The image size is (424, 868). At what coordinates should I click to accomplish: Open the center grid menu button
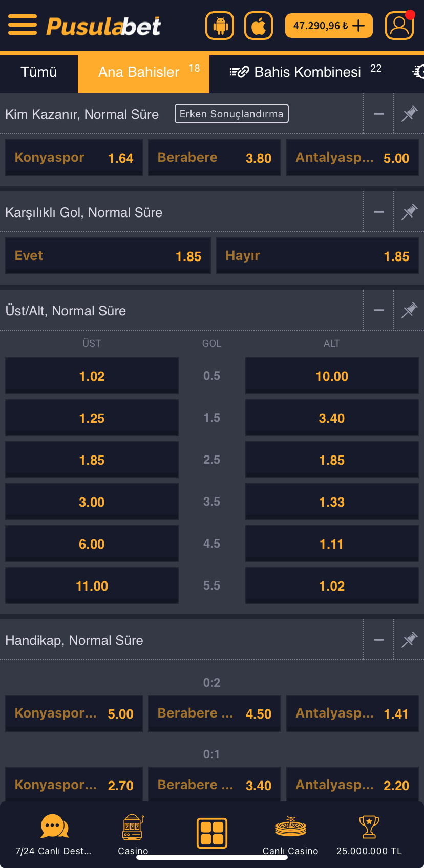click(x=212, y=833)
